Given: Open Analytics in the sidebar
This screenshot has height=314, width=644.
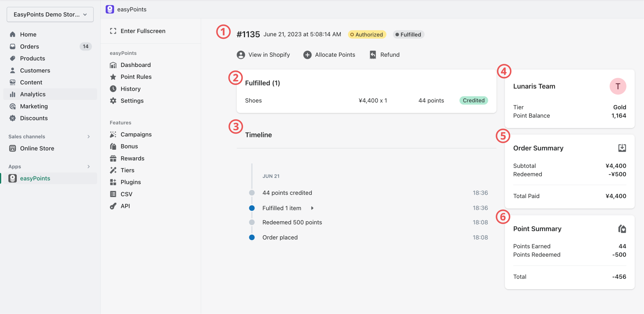Looking at the screenshot, I should (x=33, y=94).
